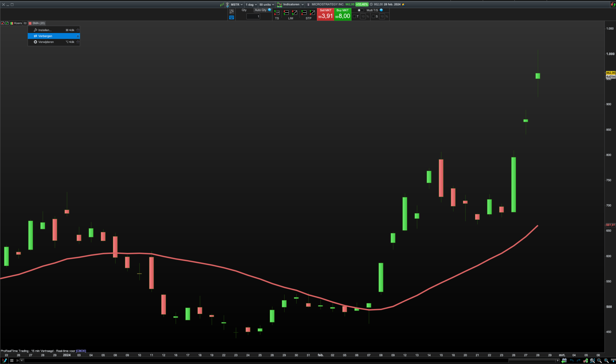Click the zoom in magnifier icon
Viewport: 616px width, 364px height.
pyautogui.click(x=606, y=360)
